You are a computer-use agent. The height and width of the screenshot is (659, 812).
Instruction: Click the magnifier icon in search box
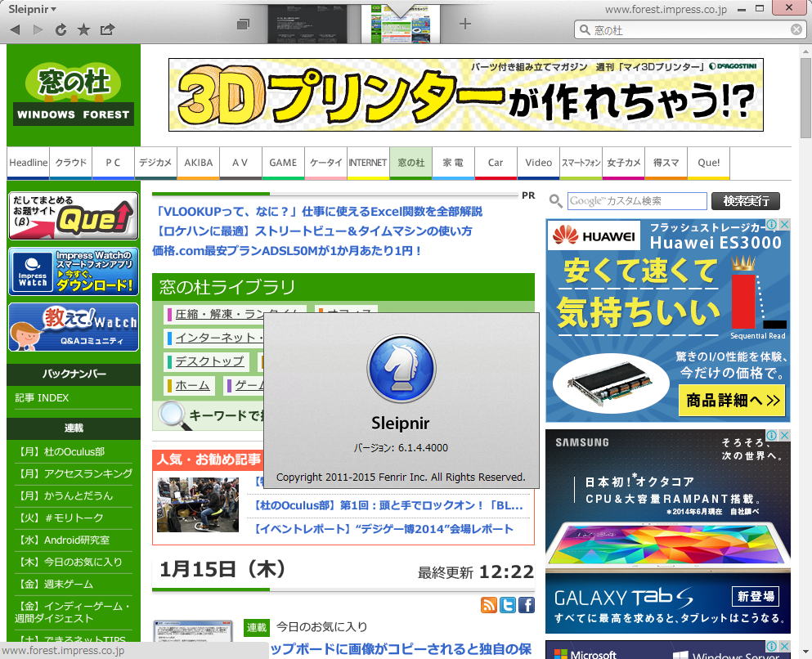pyautogui.click(x=585, y=29)
